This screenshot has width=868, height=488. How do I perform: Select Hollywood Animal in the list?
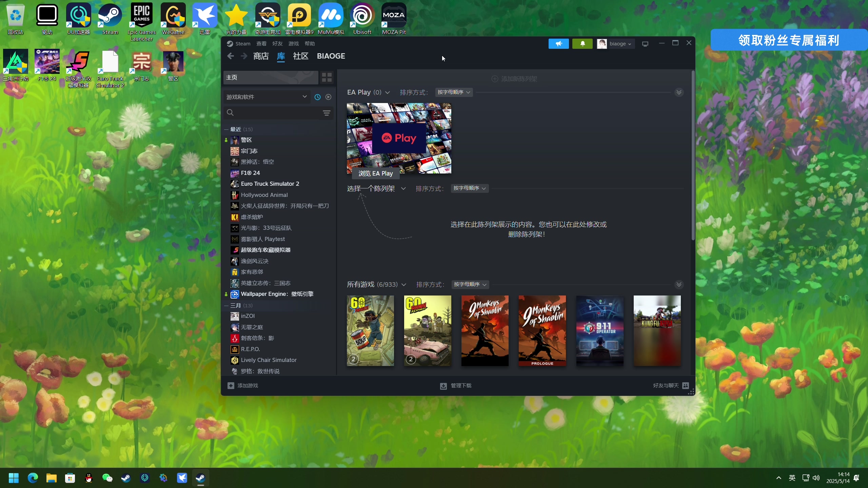pos(278,195)
